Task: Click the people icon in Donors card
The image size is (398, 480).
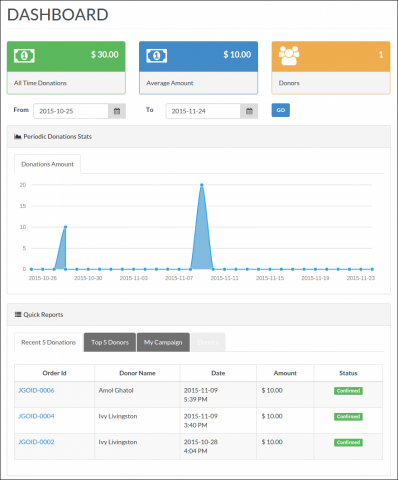Action: [x=289, y=55]
